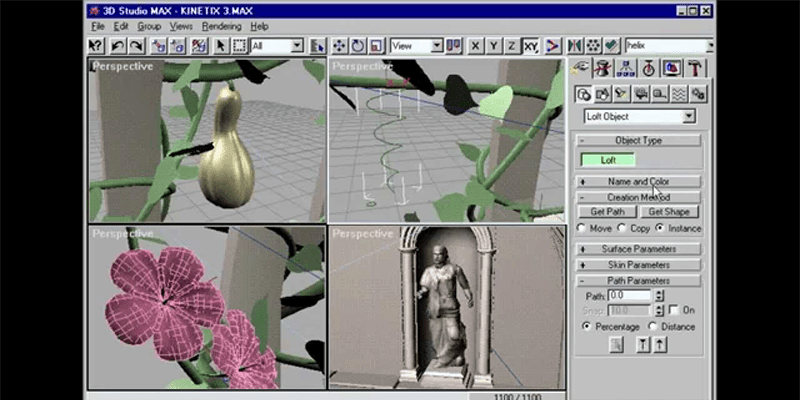The image size is (800, 400).
Task: Select the Rotate tool icon
Action: (357, 46)
